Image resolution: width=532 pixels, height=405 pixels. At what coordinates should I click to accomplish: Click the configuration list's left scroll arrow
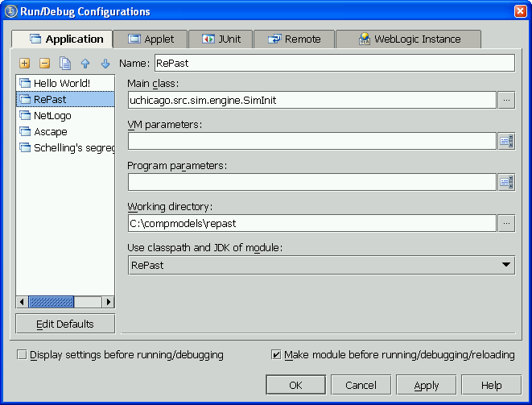22,302
